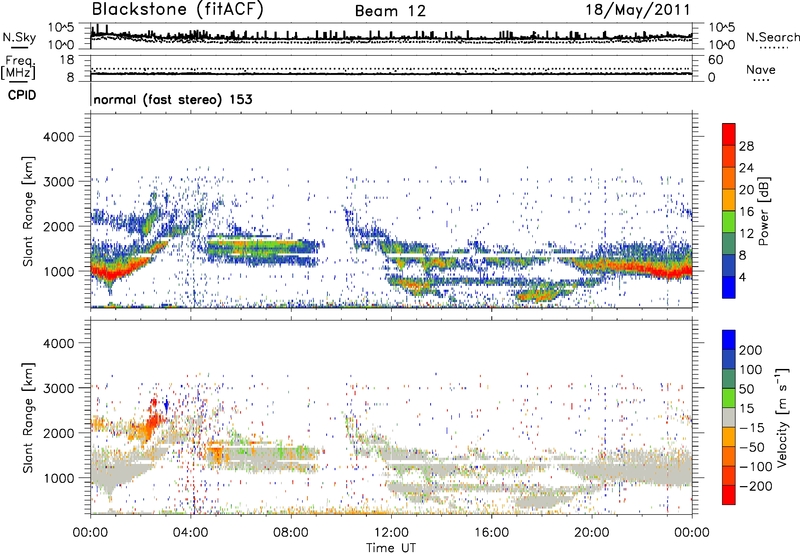Screen dimensions: 800x554
Task: Click 'normal (fast stereo) 153' text
Action: pos(173,99)
